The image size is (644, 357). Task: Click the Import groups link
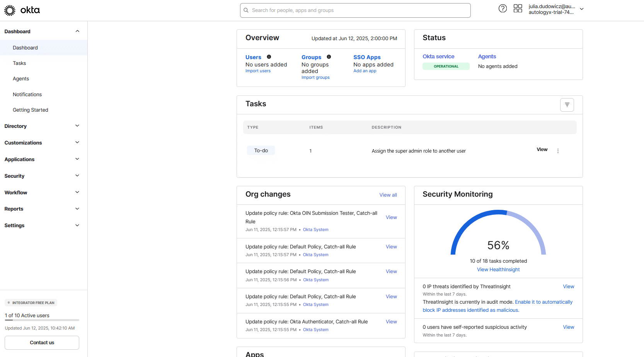click(x=315, y=78)
